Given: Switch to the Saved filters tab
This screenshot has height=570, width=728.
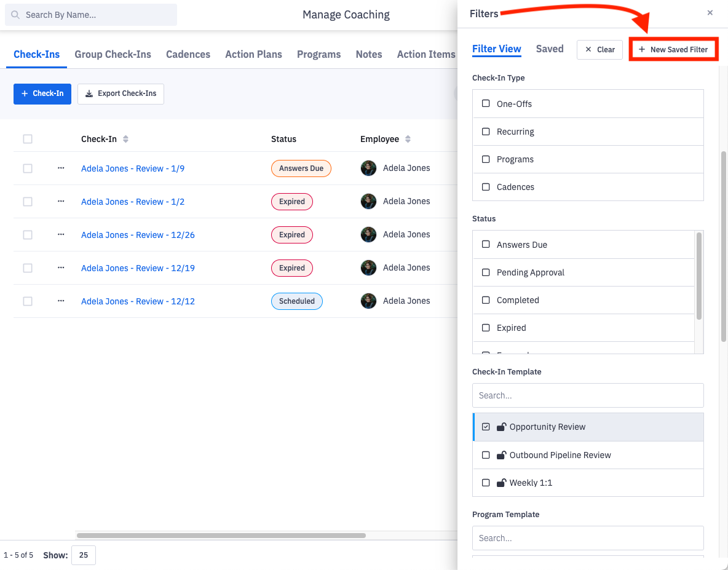Looking at the screenshot, I should point(550,49).
